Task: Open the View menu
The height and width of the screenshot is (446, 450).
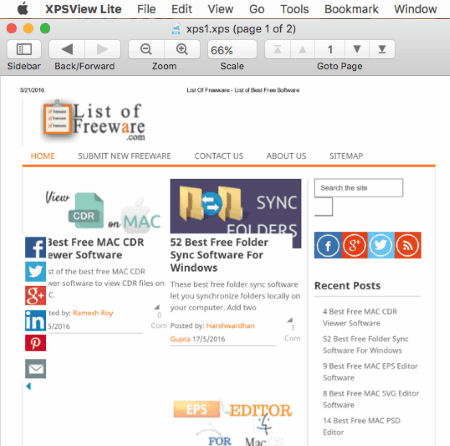Action: [x=220, y=9]
